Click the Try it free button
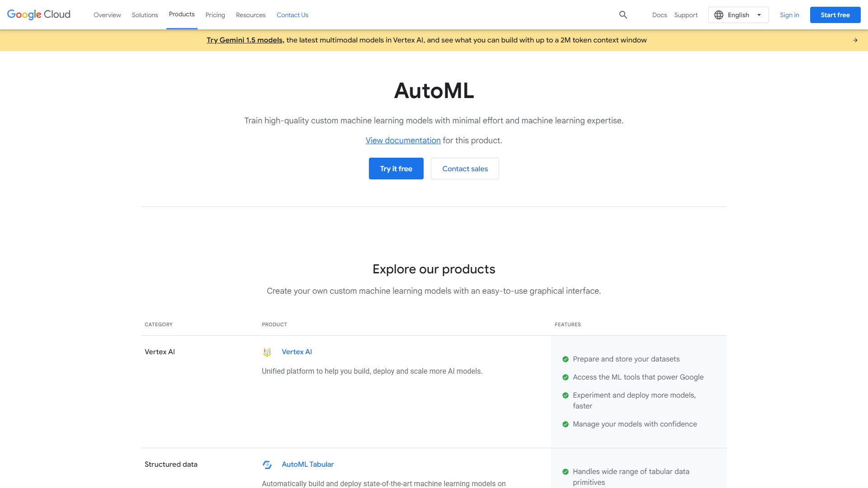 pos(396,169)
